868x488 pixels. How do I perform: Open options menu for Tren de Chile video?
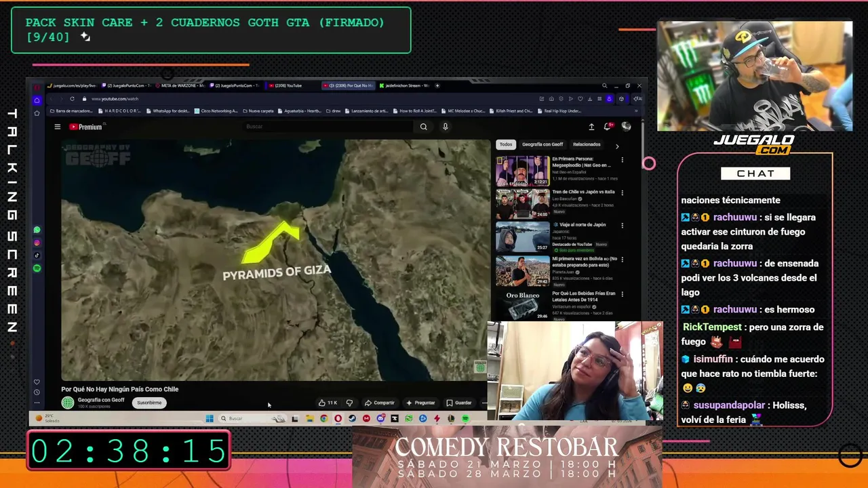pyautogui.click(x=623, y=192)
